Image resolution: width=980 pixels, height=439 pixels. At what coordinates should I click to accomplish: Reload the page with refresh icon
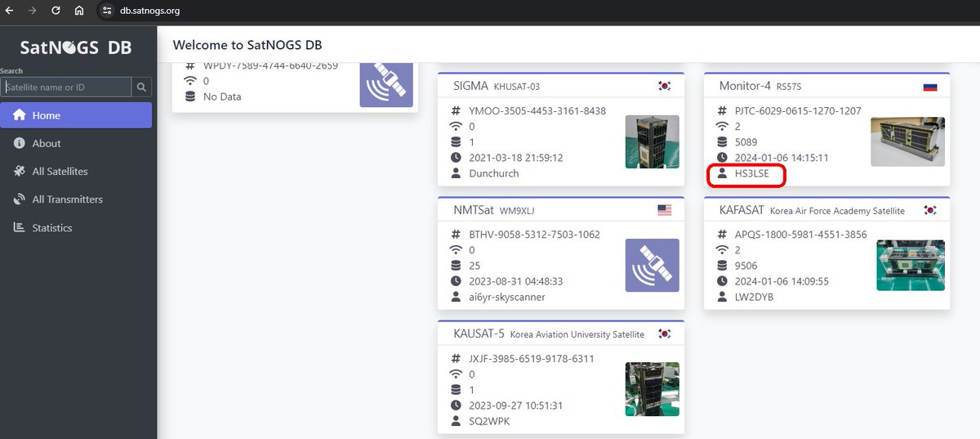[x=56, y=11]
